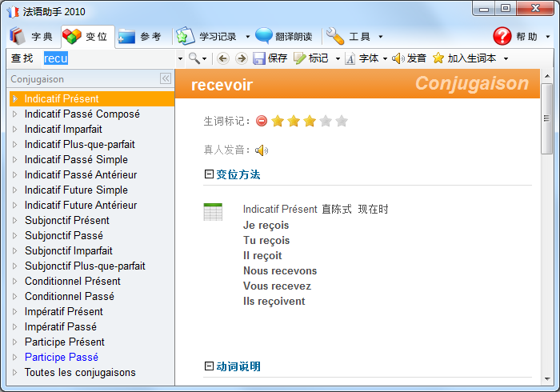The image size is (560, 392).
Task: Click the back navigation arrow
Action: (x=222, y=58)
